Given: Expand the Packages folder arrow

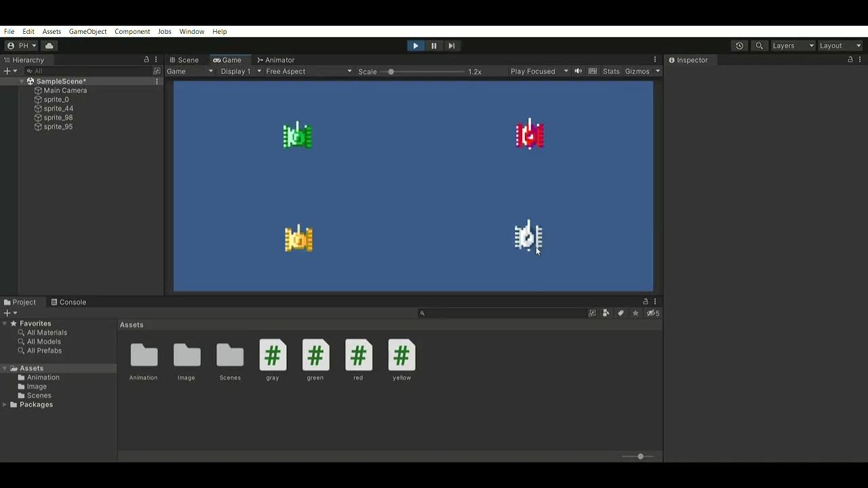Looking at the screenshot, I should 5,405.
